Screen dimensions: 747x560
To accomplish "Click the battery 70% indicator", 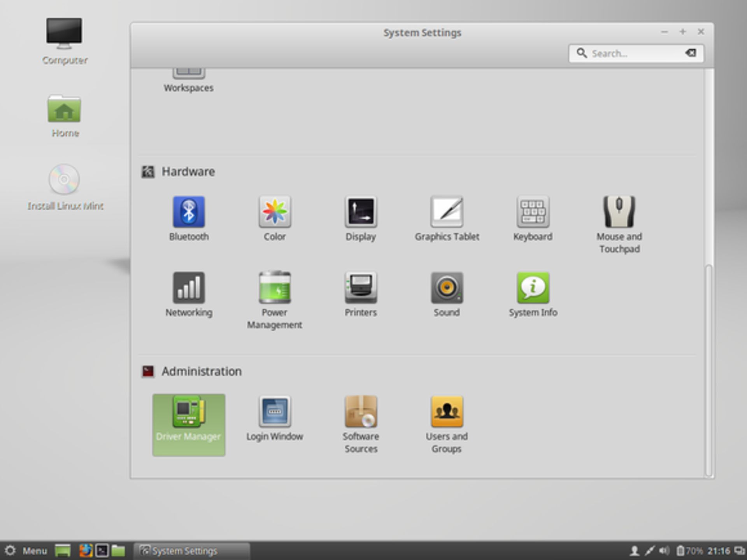I will tap(689, 551).
